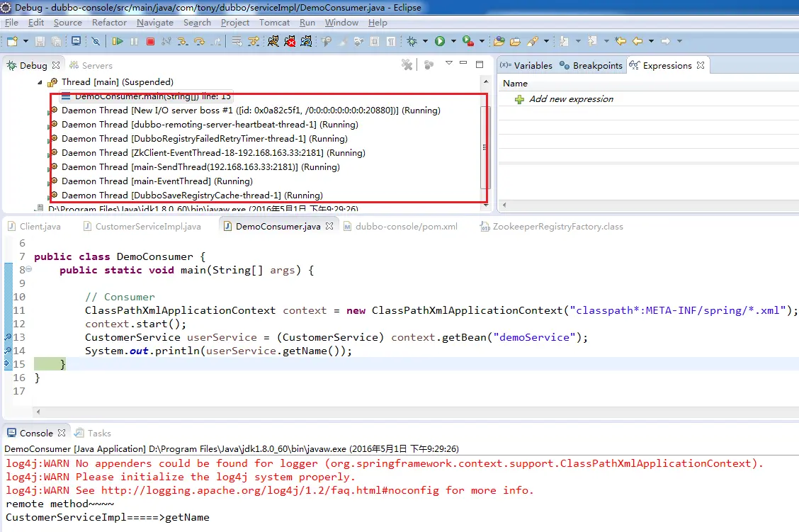Switch to the Variables tab

pyautogui.click(x=526, y=65)
